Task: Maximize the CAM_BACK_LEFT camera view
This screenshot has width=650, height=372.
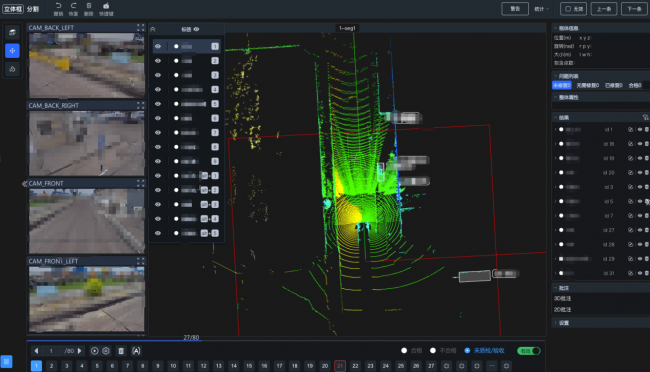Action: [x=141, y=27]
